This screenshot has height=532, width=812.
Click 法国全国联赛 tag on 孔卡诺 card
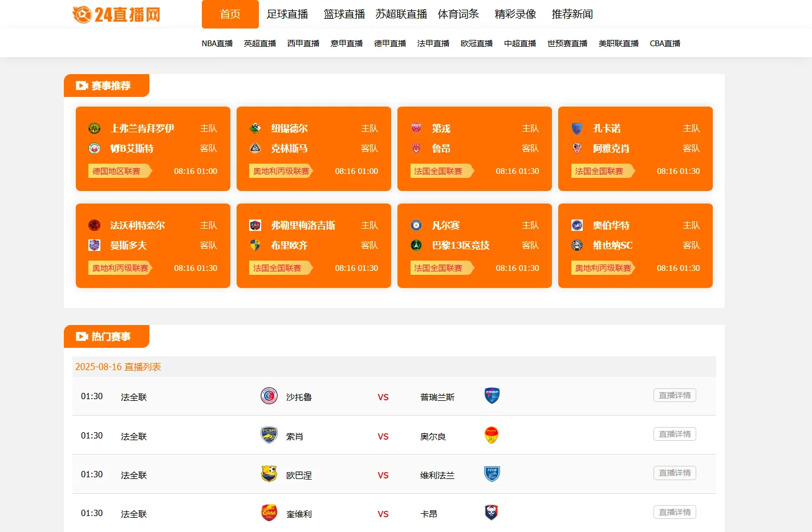(603, 171)
